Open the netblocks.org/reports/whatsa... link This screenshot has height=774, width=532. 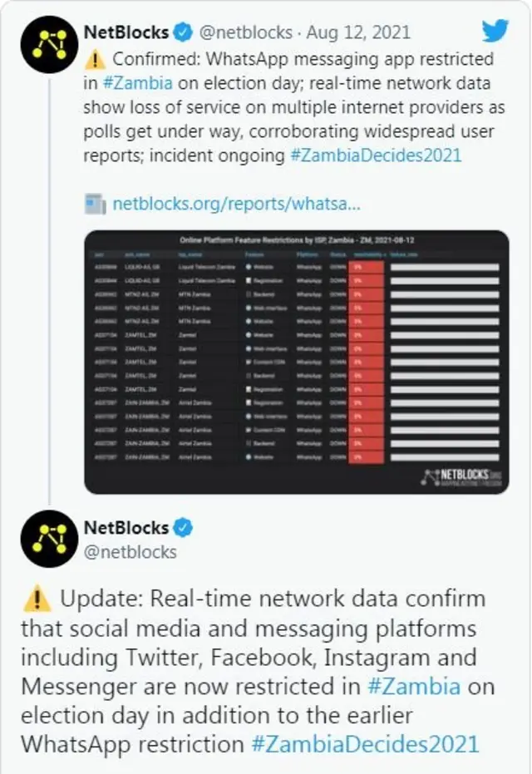pyautogui.click(x=236, y=204)
